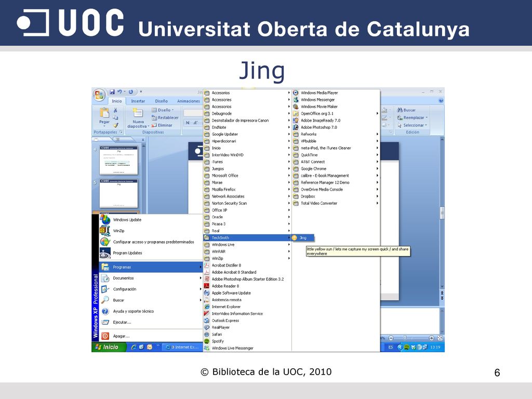Click the Copy icon in Portapapeles
Image resolution: width=532 pixels, height=399 pixels.
[115, 118]
